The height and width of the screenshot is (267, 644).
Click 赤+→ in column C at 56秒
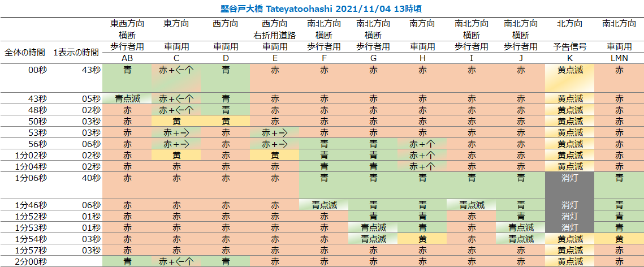click(176, 144)
